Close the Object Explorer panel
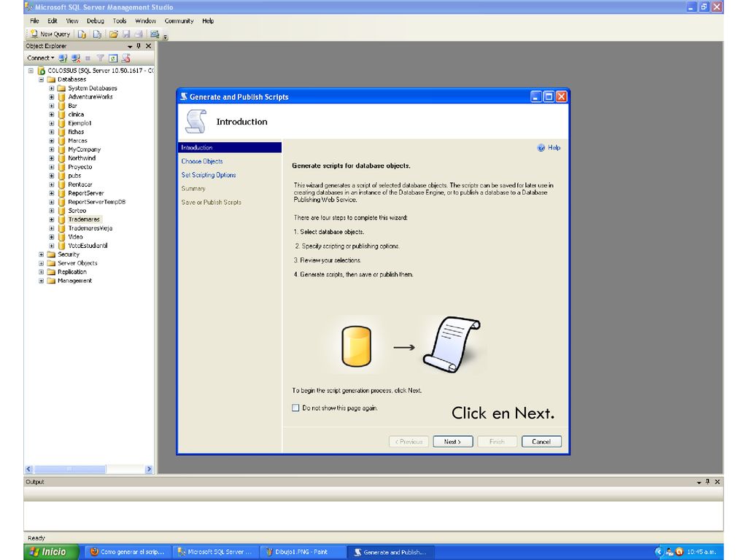 [149, 46]
